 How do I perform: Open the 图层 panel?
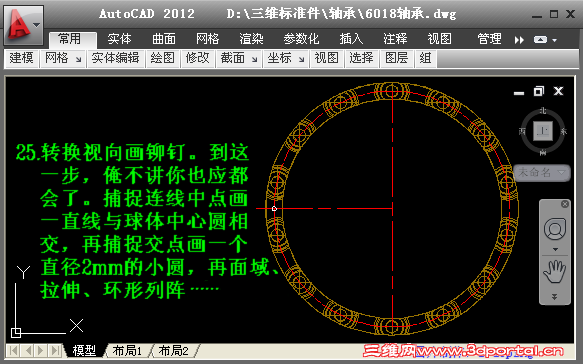click(397, 58)
